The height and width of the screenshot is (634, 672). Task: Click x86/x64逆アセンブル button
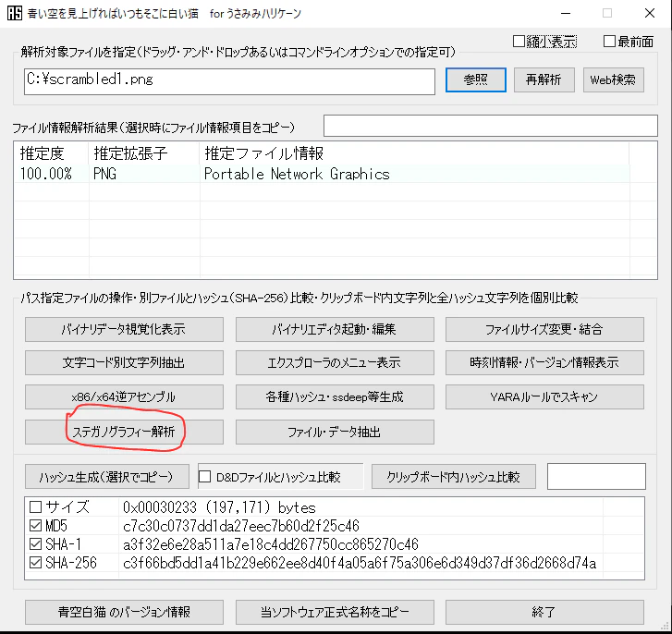124,397
